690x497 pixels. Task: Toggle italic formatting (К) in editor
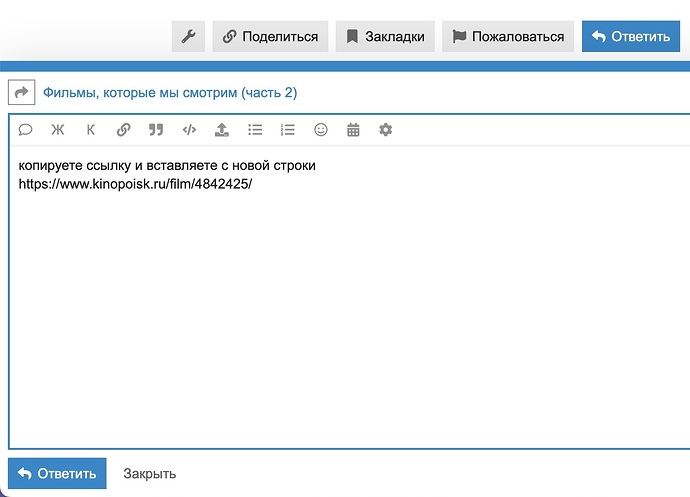(x=91, y=130)
